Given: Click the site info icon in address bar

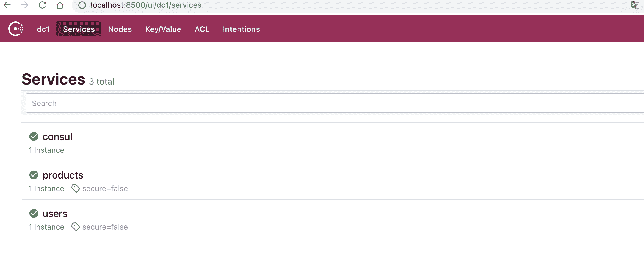Looking at the screenshot, I should [82, 5].
